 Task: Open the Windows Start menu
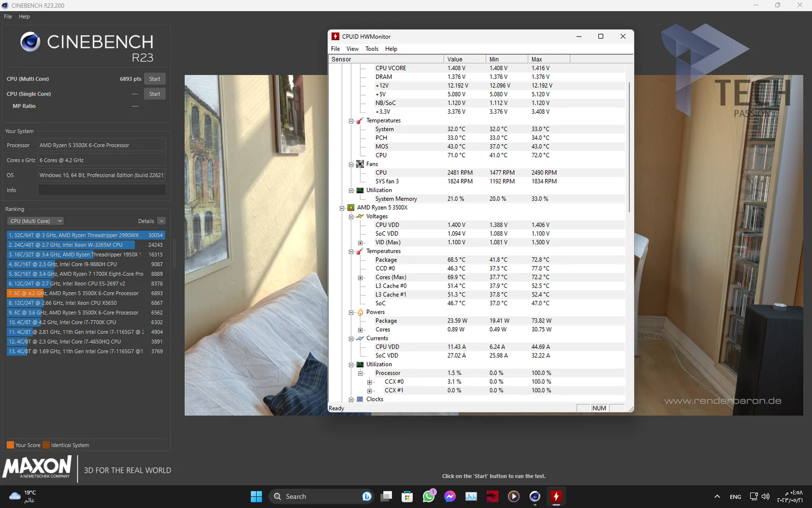[256, 496]
